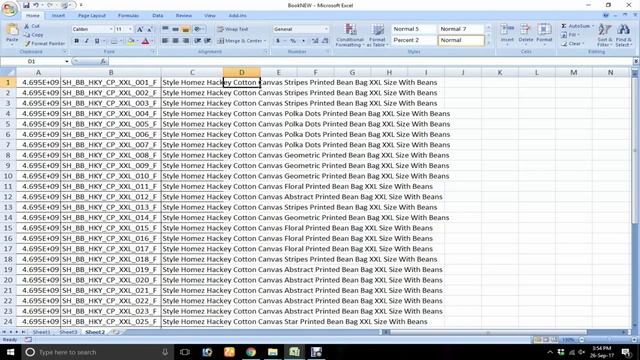Middle-align cell contents

pos(176,29)
